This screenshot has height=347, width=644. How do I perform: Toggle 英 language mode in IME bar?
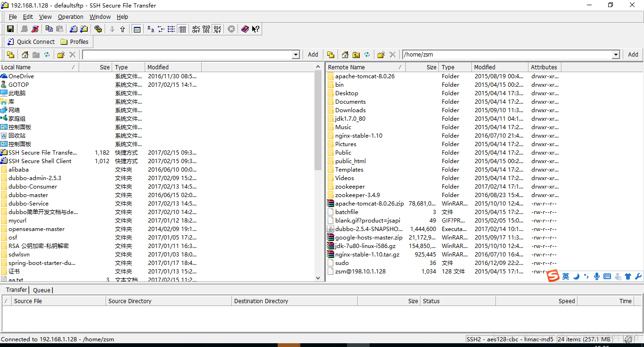(x=566, y=276)
